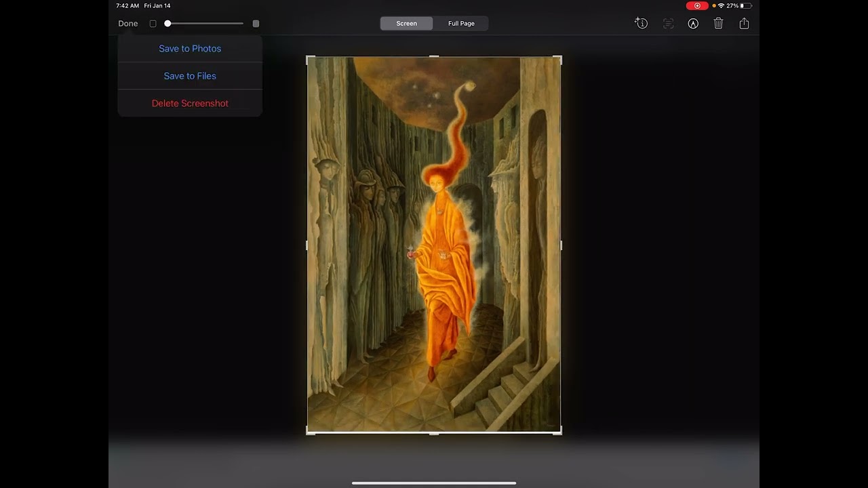Toggle the Markup pen-tip icon

pos(693,23)
